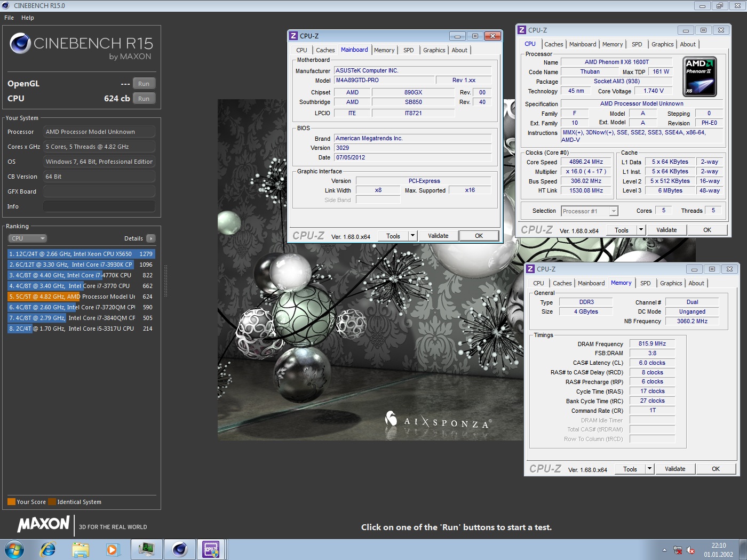Click the network tray icon
The height and width of the screenshot is (560, 747).
pos(678,550)
